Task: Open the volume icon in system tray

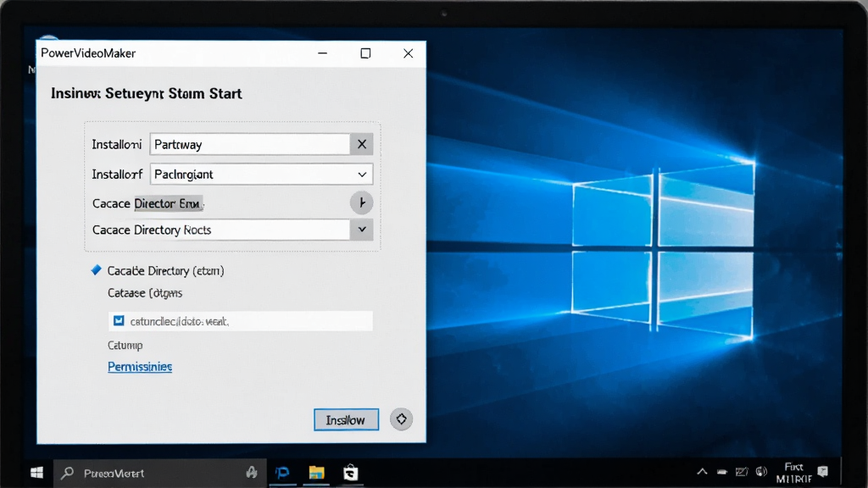Action: [x=762, y=472]
